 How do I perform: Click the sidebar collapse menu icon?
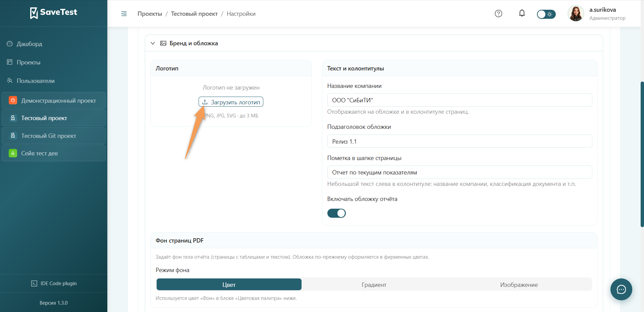click(124, 14)
